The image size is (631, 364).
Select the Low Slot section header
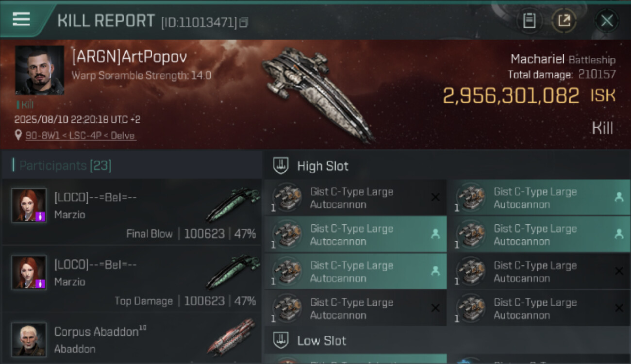pos(321,340)
